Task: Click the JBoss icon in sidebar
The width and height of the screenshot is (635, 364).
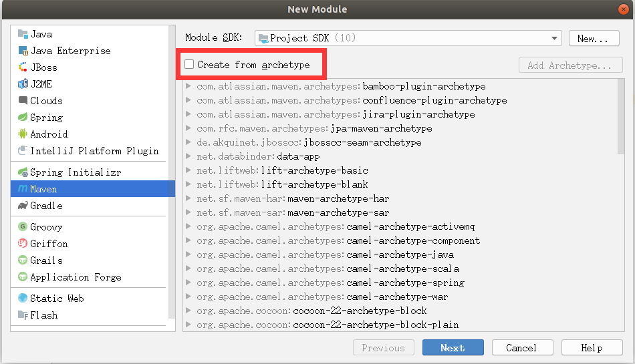Action: (x=23, y=67)
